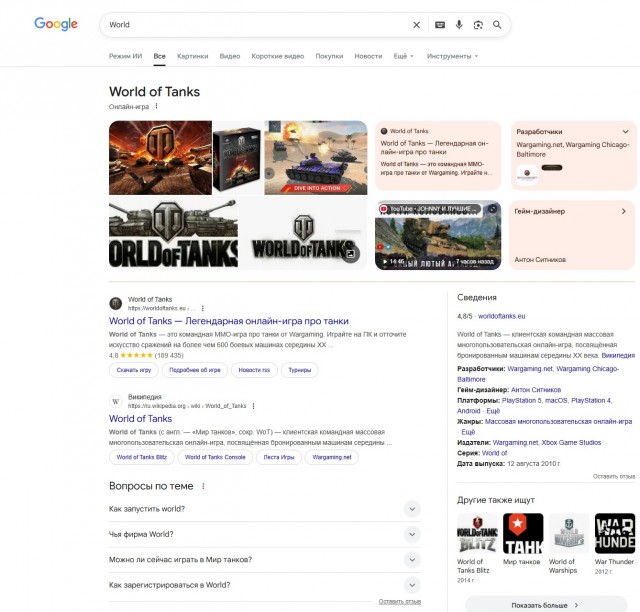Screen dimensions: 640x612
Task: Click the World of Tanks Console chip
Action: [x=215, y=457]
